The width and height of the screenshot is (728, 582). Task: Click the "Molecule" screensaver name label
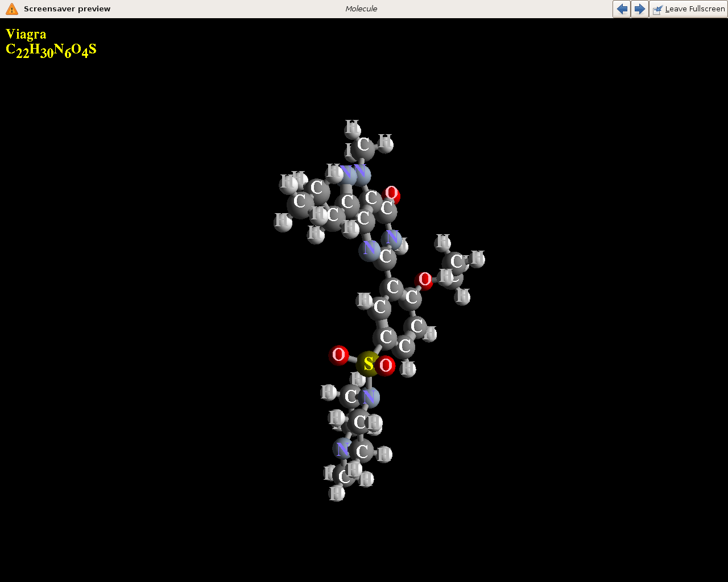[361, 9]
